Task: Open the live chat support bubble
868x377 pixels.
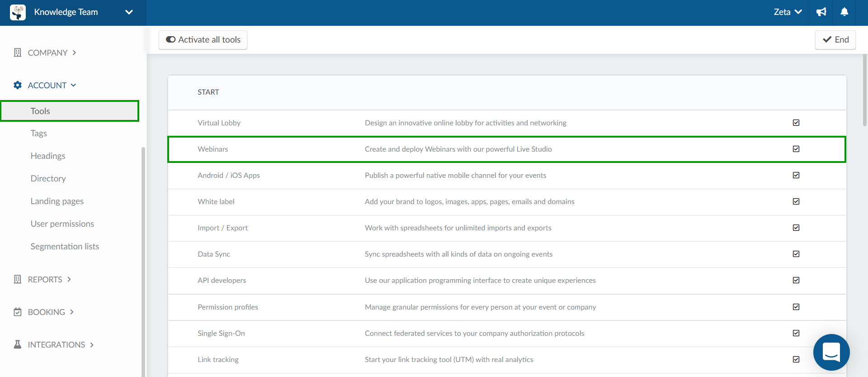Action: coord(831,352)
